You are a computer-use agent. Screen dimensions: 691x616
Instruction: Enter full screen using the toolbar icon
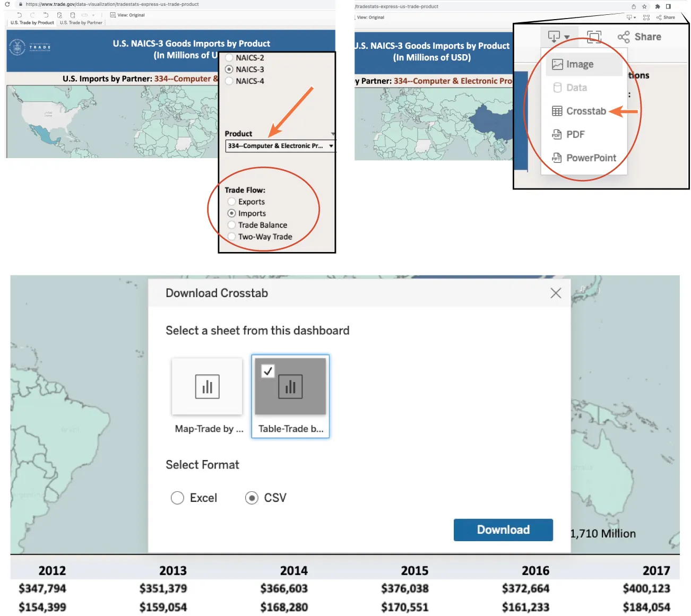593,37
